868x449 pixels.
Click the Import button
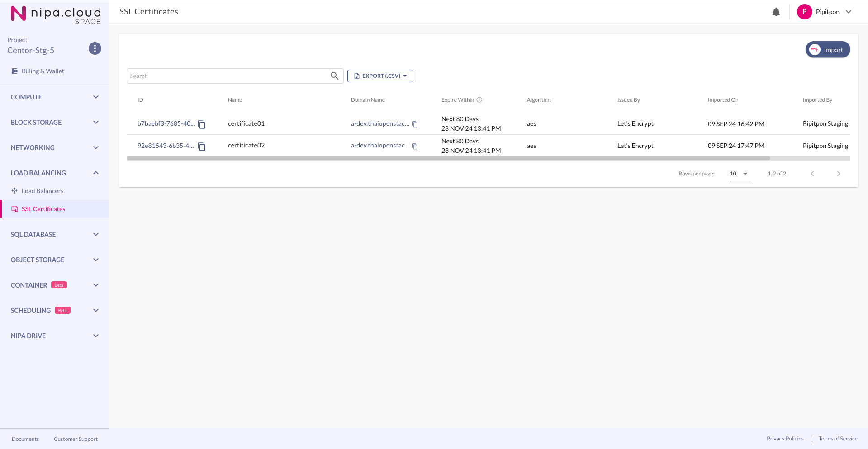coord(827,50)
